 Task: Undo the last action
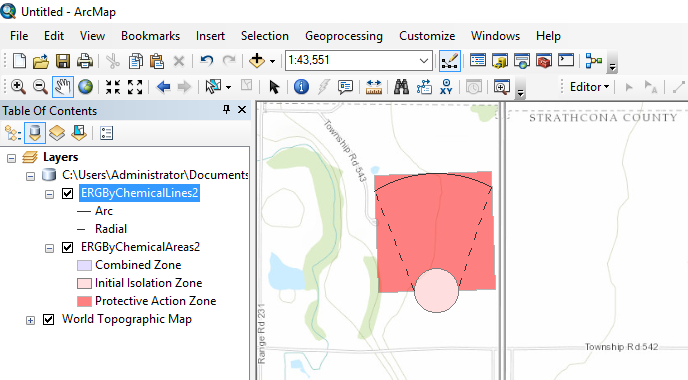(x=206, y=61)
